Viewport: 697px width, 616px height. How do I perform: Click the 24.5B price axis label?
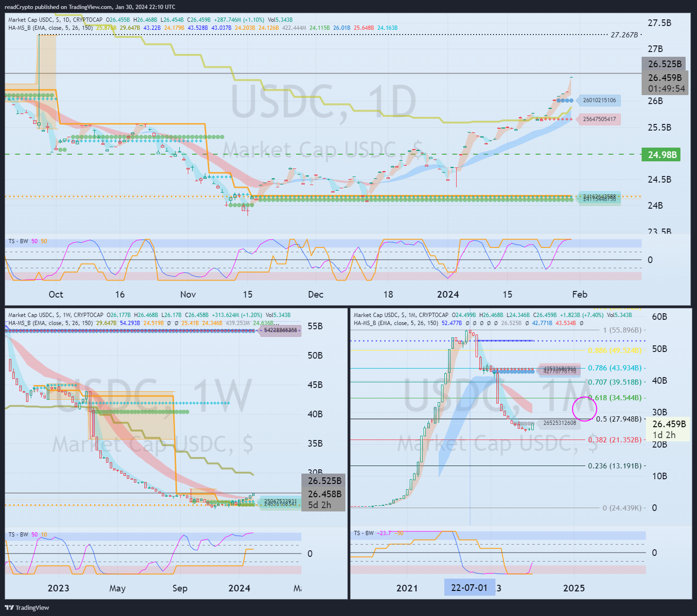point(659,179)
